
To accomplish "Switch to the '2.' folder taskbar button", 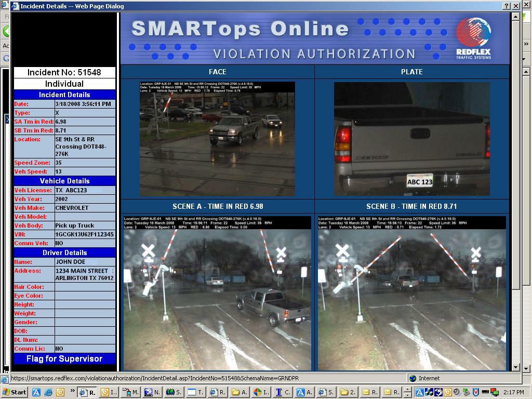I will click(349, 392).
